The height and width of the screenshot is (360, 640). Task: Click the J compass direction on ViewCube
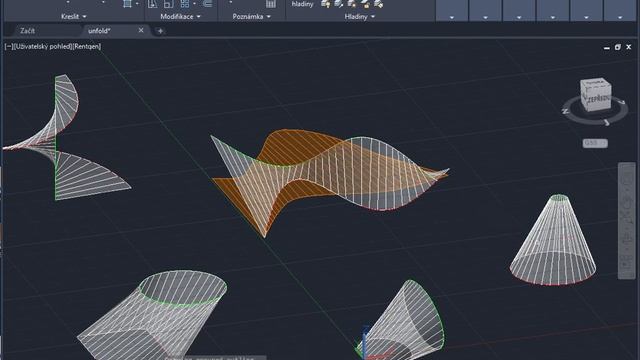click(607, 122)
